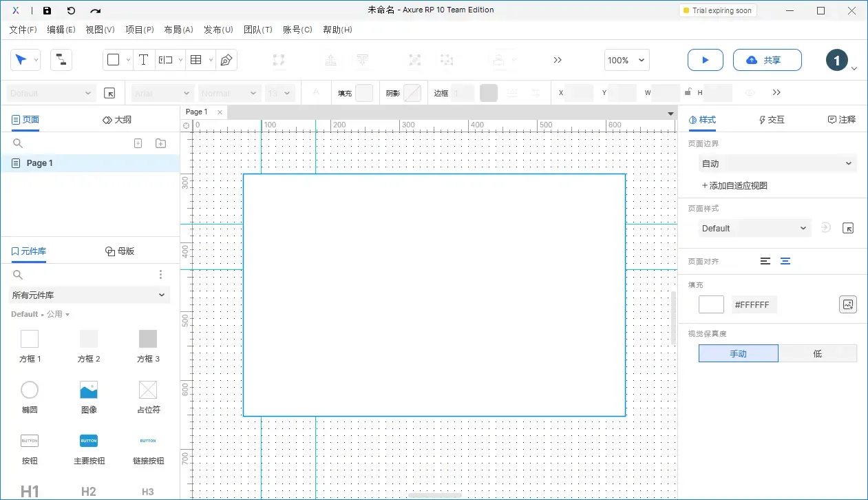This screenshot has width=868, height=500.
Task: Enable 手动 visual fidelity mode
Action: pos(738,353)
